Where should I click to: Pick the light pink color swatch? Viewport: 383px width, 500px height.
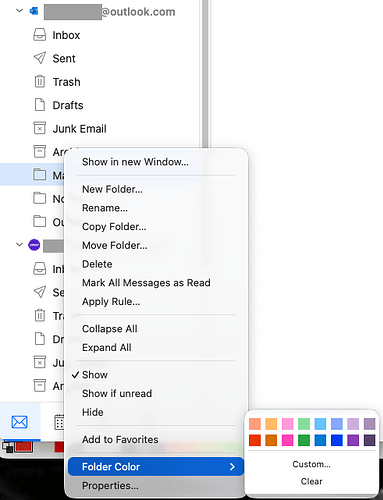coord(288,424)
